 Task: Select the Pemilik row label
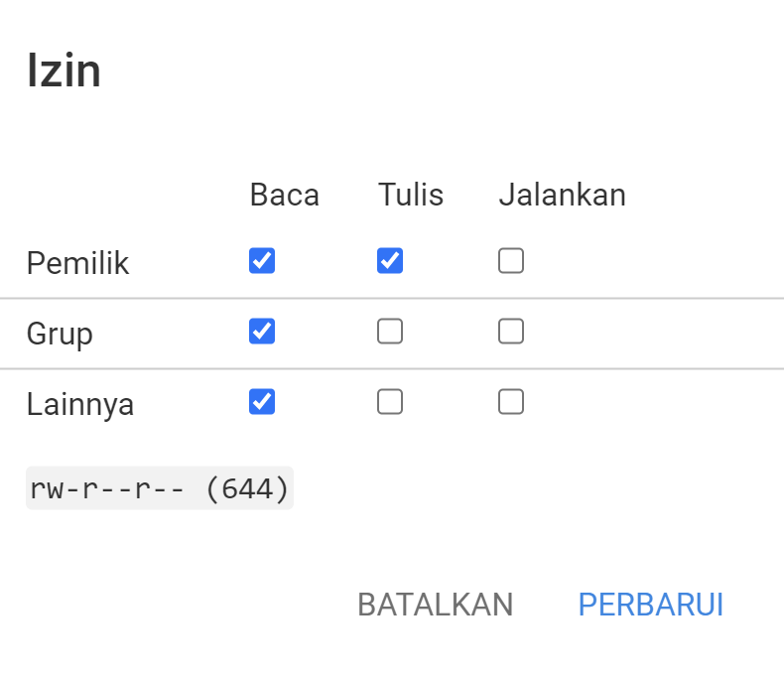pos(77,264)
